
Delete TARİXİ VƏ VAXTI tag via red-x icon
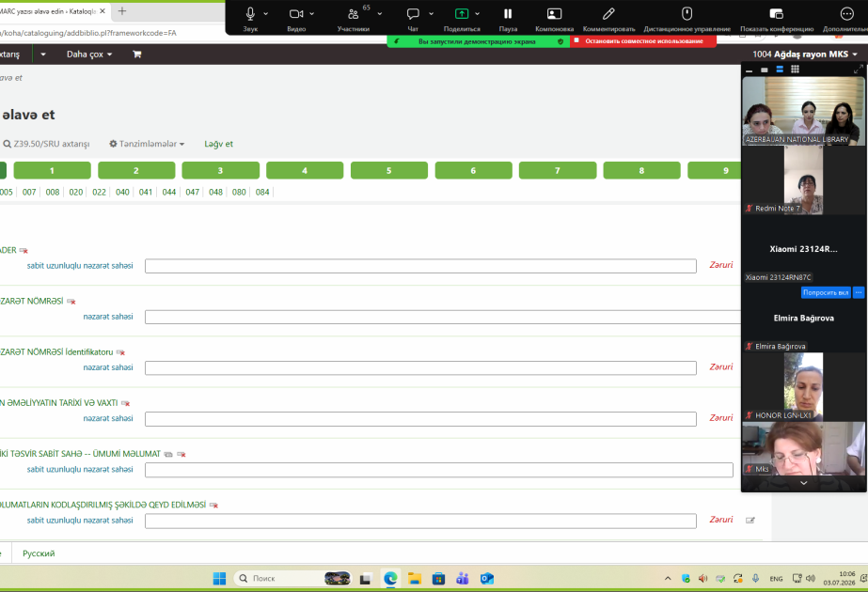[126, 403]
